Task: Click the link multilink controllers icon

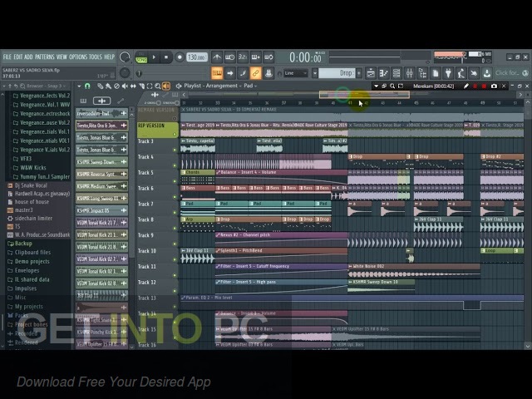Action: pyautogui.click(x=255, y=73)
